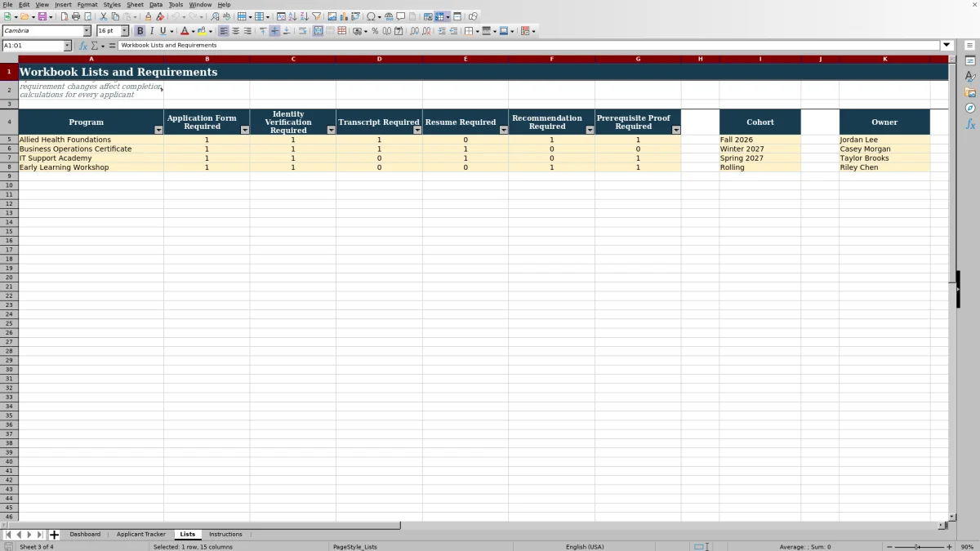The height and width of the screenshot is (551, 980).
Task: Open the Sidebar Navigator panel
Action: pyautogui.click(x=970, y=108)
